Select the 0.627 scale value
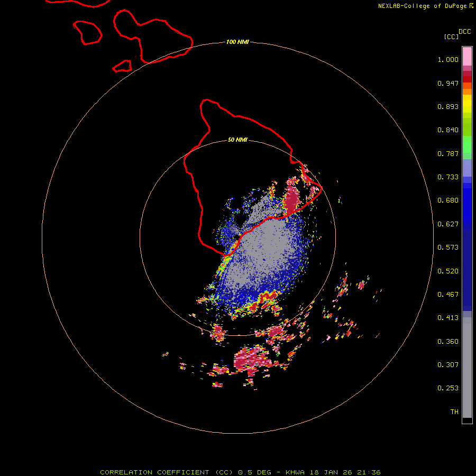The height and width of the screenshot is (476, 476). [448, 224]
